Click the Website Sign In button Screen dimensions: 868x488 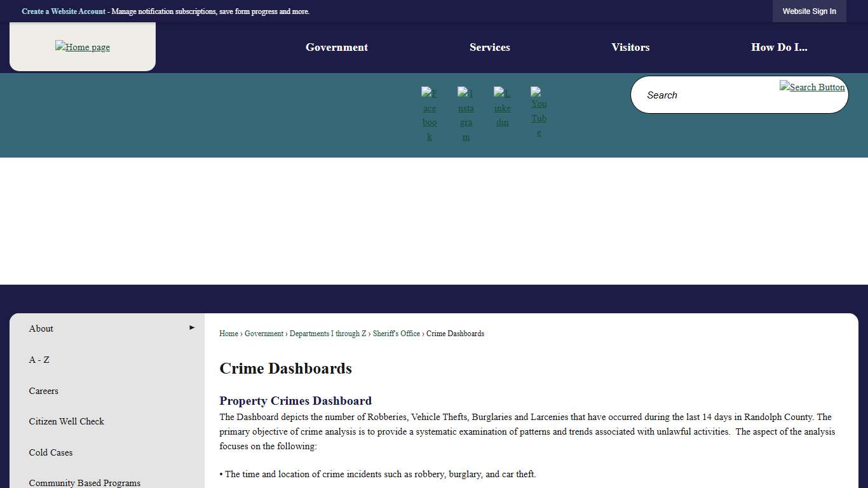809,11
